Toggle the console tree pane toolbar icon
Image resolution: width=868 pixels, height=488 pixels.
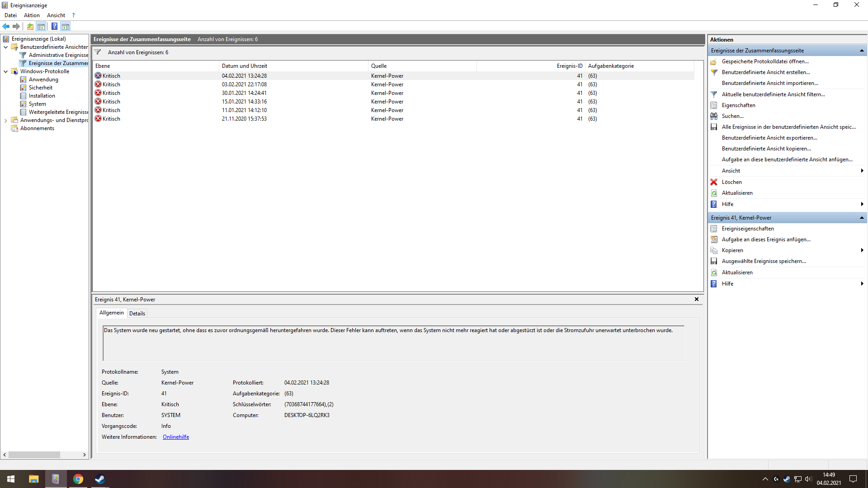click(x=41, y=26)
